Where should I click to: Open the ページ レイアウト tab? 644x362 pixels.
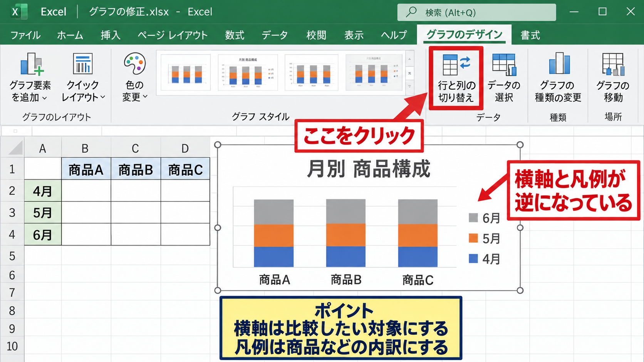pyautogui.click(x=173, y=35)
